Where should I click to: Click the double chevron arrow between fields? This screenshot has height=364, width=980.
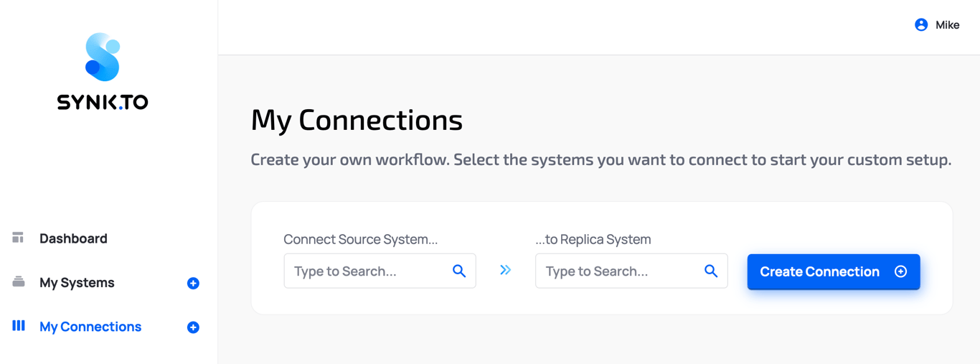(x=505, y=270)
